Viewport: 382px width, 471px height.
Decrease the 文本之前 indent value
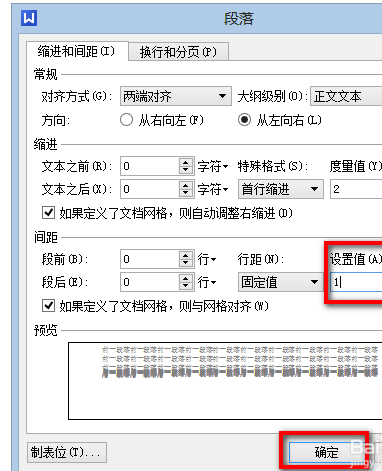[186, 170]
